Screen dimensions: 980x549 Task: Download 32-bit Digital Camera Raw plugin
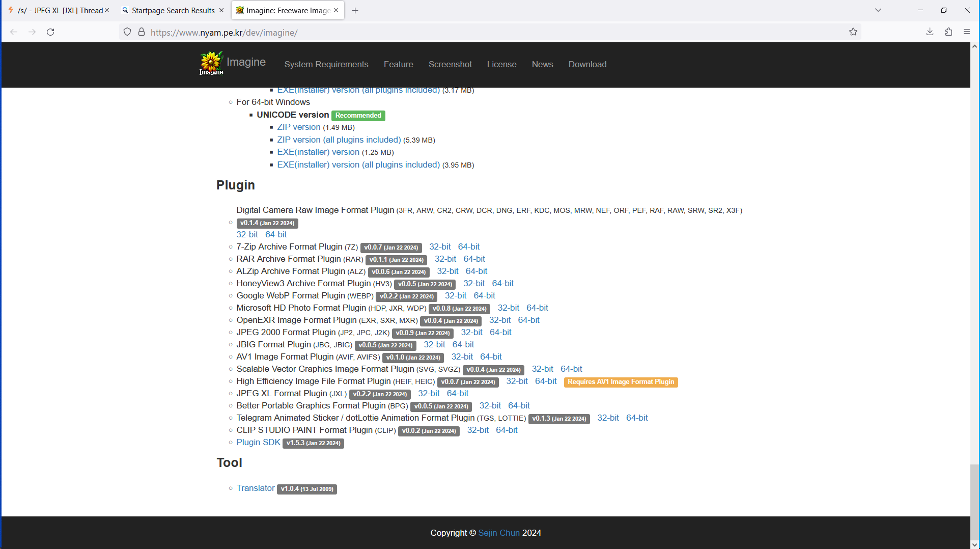(247, 234)
